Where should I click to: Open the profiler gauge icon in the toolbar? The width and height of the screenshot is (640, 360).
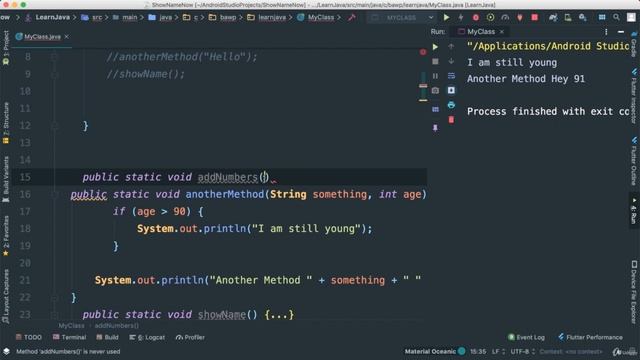tap(505, 18)
